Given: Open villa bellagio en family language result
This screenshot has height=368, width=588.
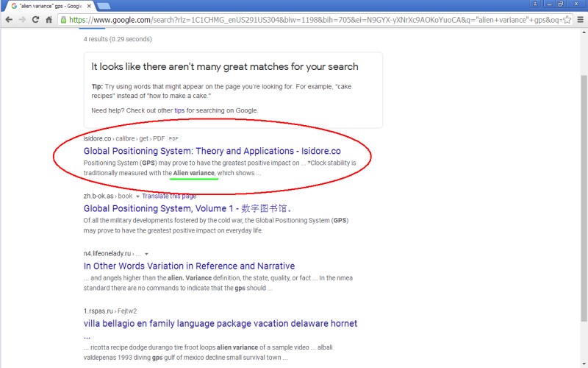Looking at the screenshot, I should pos(220,323).
